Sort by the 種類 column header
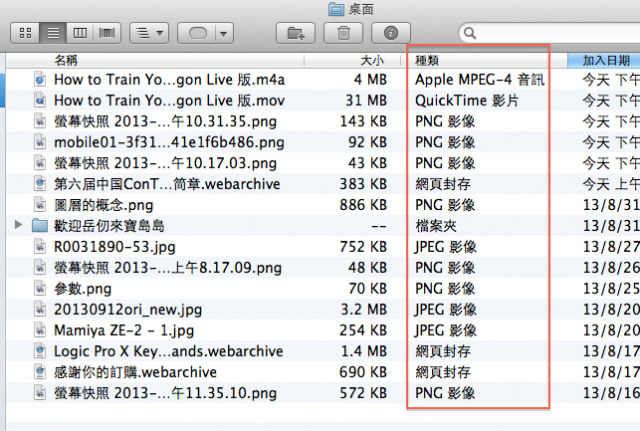Image resolution: width=640 pixels, height=431 pixels. (x=428, y=60)
